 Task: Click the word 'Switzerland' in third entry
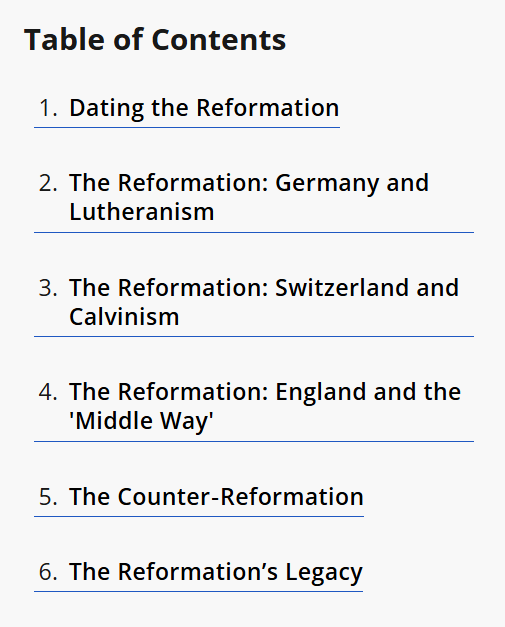(342, 288)
